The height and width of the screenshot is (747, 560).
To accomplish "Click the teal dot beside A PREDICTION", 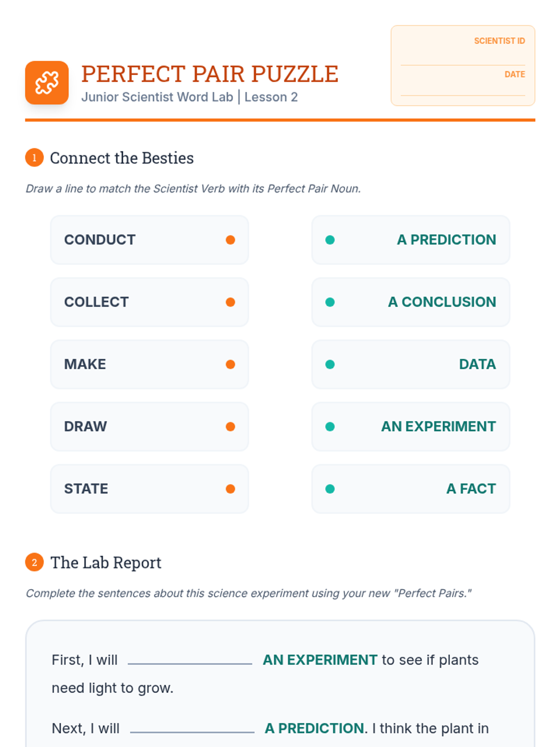I will coord(330,240).
